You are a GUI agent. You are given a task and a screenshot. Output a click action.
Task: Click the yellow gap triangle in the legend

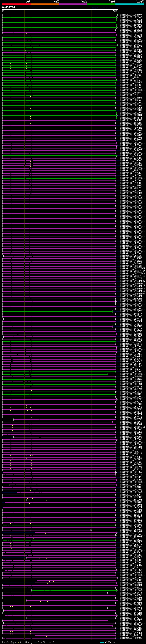point(19,642)
